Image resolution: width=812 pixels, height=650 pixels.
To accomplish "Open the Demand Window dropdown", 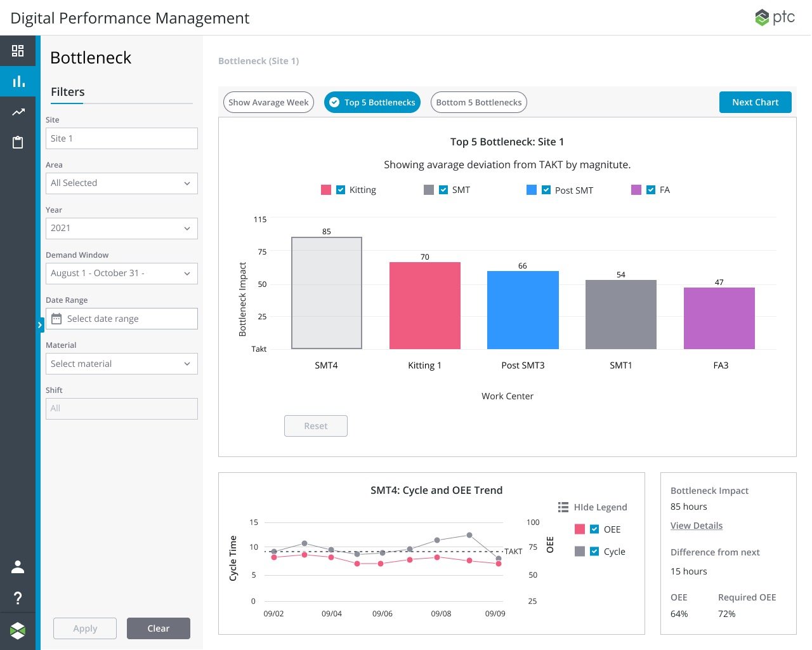I will 122,274.
